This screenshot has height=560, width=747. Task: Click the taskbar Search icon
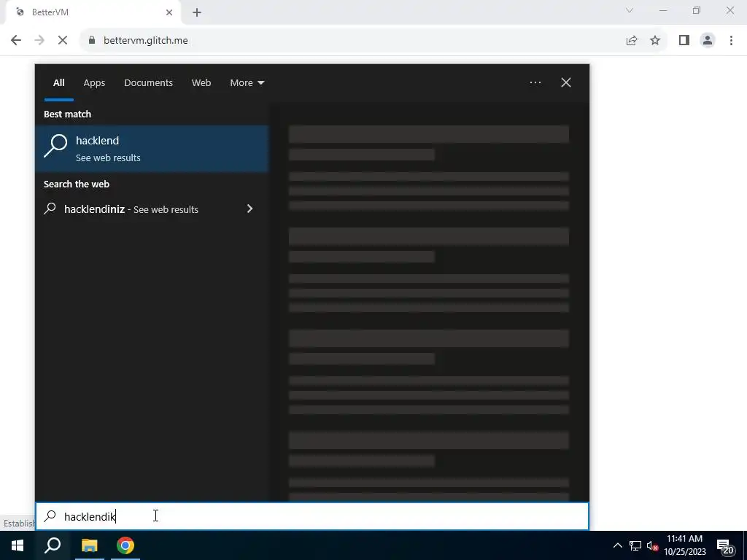[x=53, y=545]
